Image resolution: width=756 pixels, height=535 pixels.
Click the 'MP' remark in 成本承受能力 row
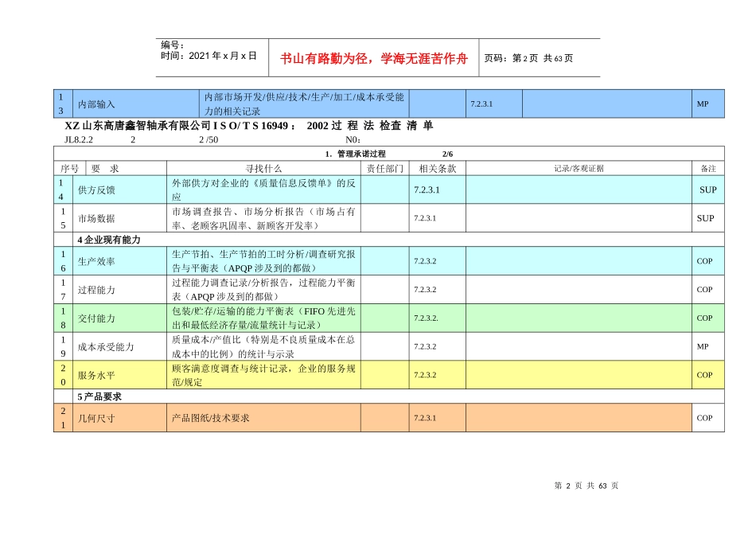tap(703, 346)
